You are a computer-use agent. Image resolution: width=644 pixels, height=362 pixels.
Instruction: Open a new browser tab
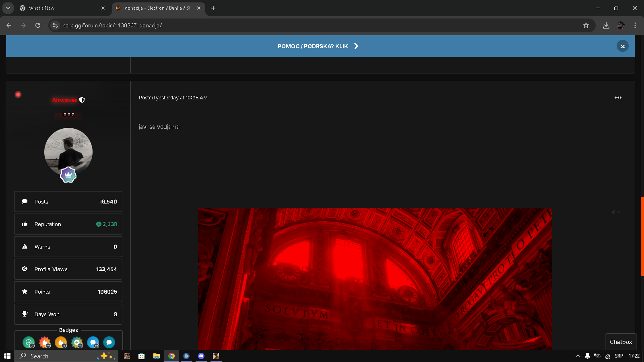213,8
